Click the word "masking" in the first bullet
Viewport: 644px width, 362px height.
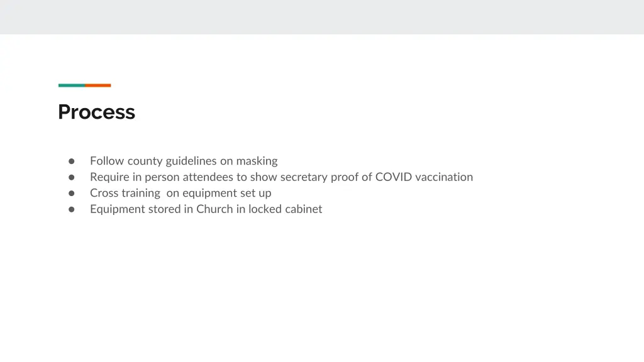(x=257, y=161)
